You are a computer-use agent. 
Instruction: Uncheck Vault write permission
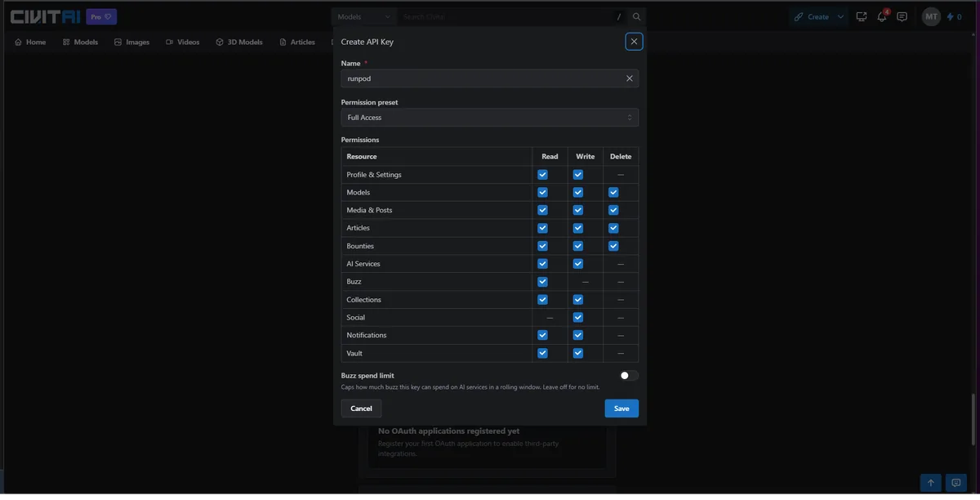tap(578, 354)
